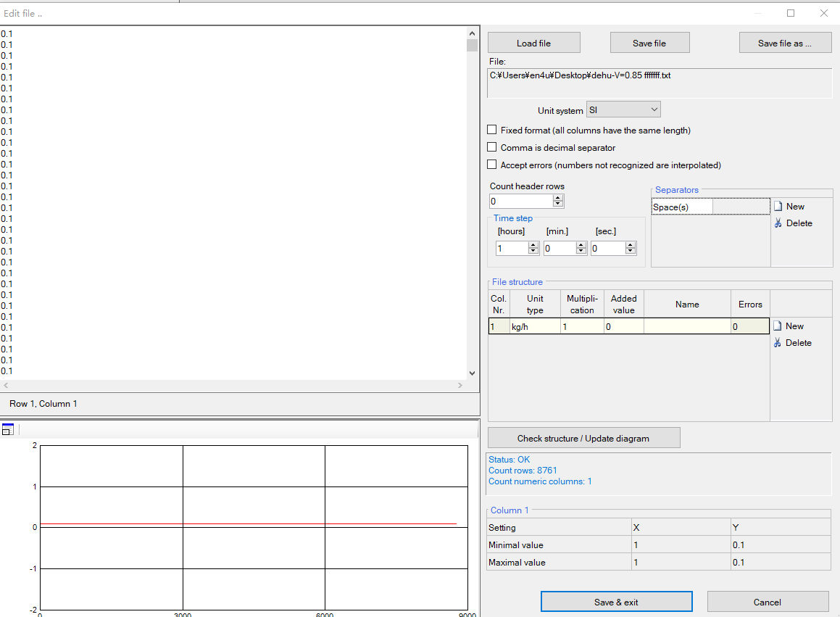Select the kg/h unit type cell
This screenshot has height=617, width=840.
pyautogui.click(x=534, y=327)
